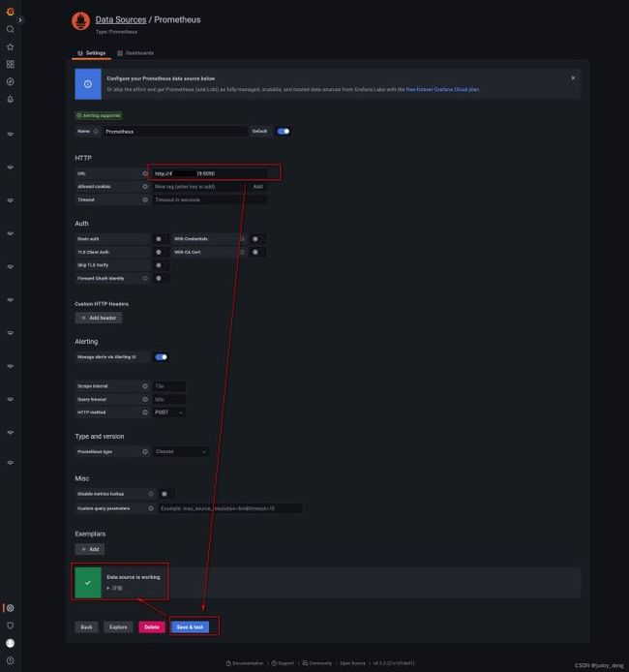629x672 pixels.
Task: Edit the Scrape interval field
Action: [x=168, y=386]
